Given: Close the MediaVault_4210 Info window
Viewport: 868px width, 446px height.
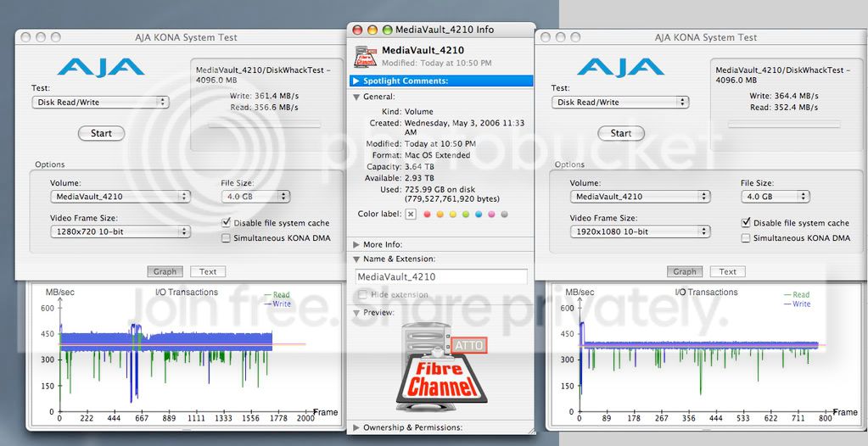Looking at the screenshot, I should click(357, 30).
